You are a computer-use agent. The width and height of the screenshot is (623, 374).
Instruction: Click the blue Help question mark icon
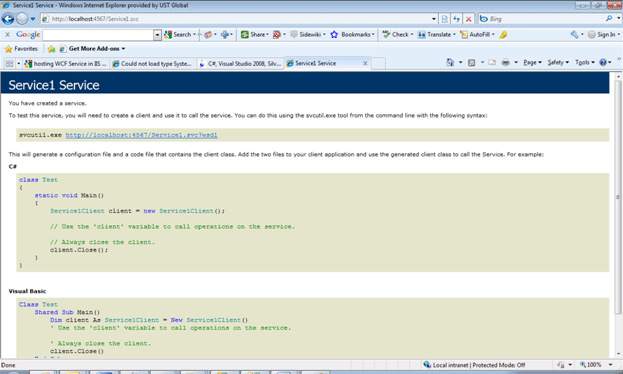[x=603, y=62]
